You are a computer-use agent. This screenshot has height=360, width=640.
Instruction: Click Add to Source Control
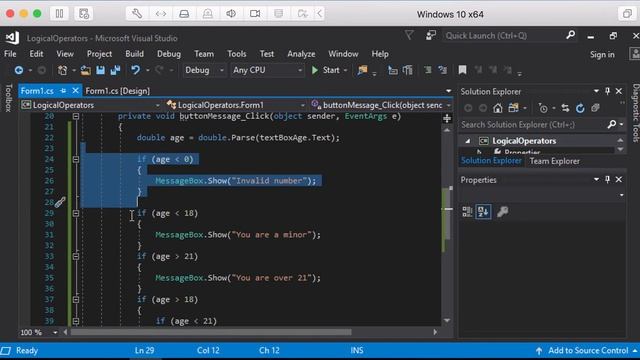[x=588, y=351]
